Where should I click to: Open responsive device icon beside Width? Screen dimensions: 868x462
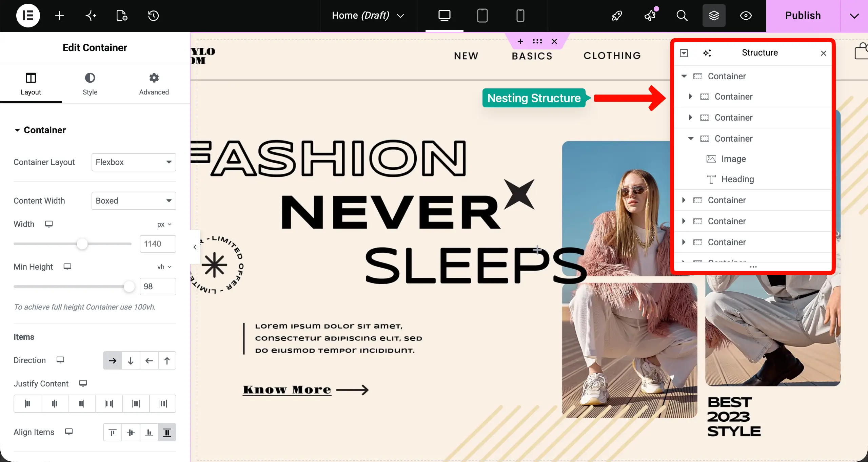49,224
